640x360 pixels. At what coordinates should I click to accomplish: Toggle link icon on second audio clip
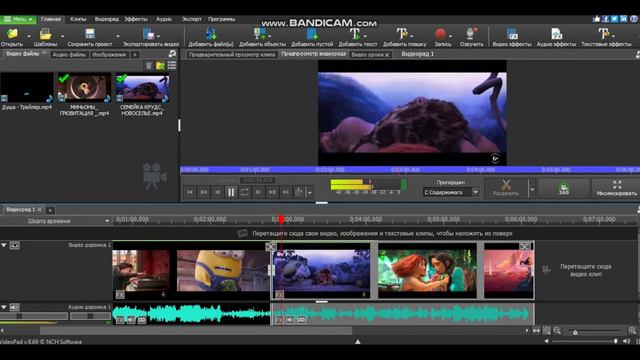[x=301, y=320]
